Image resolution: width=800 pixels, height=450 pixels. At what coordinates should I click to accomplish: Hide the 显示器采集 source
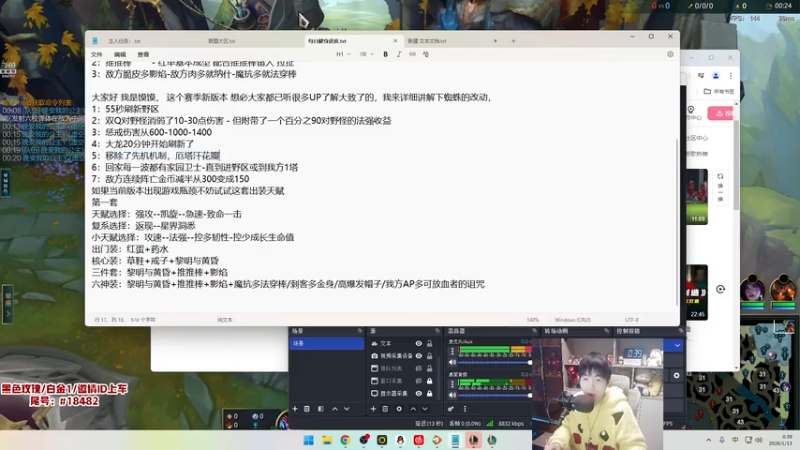pos(418,393)
